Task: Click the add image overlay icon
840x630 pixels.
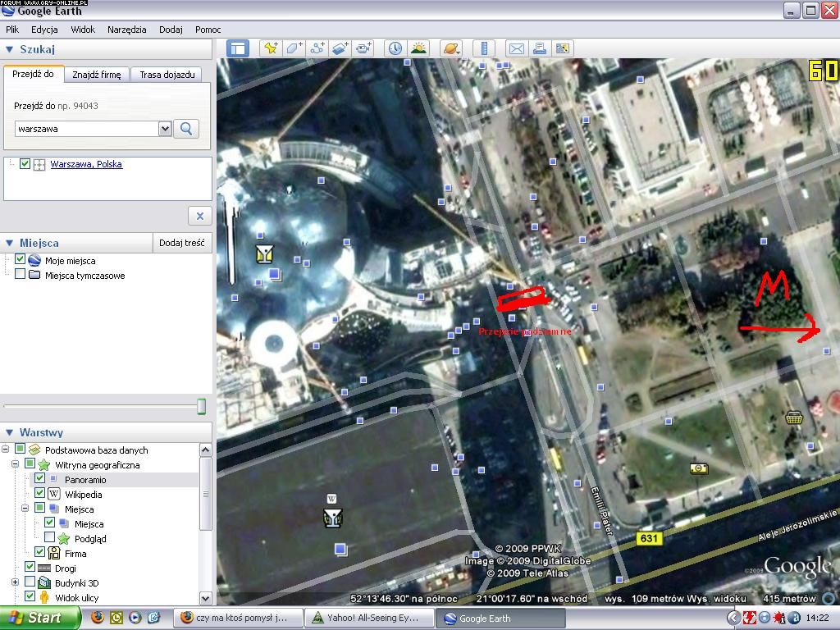Action: (340, 48)
